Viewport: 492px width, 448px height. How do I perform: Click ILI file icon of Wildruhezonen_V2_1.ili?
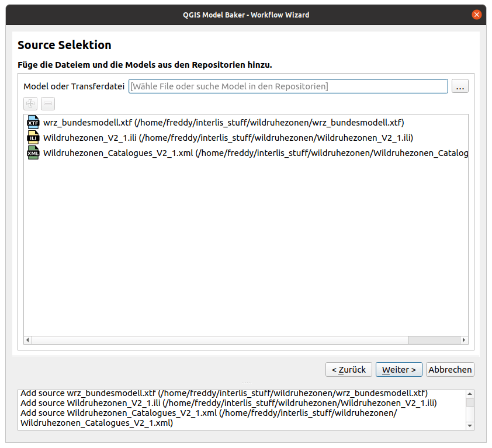point(33,138)
